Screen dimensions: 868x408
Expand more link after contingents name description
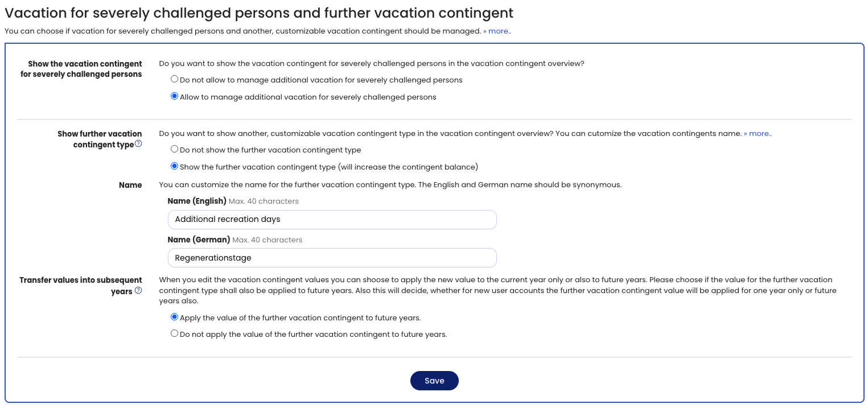click(x=758, y=134)
